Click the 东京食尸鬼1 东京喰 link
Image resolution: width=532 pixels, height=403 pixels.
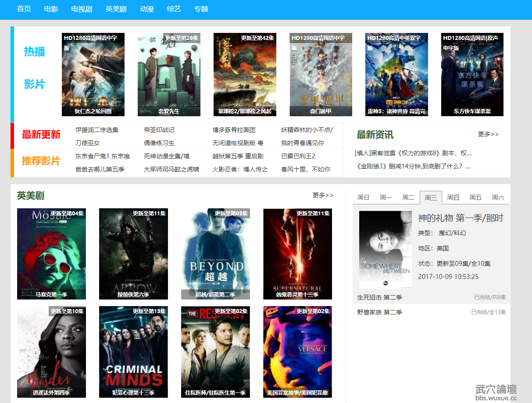[103, 156]
